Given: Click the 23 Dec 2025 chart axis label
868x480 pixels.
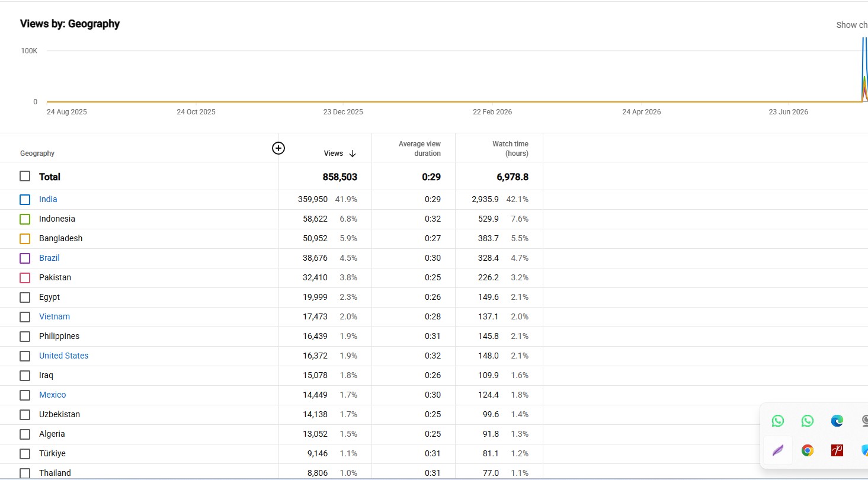Looking at the screenshot, I should coord(343,112).
